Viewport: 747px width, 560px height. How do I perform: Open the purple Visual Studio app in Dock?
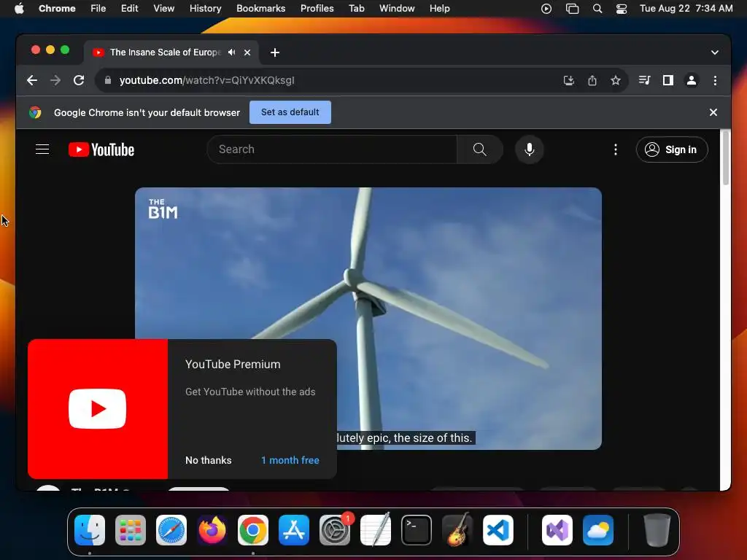(557, 530)
